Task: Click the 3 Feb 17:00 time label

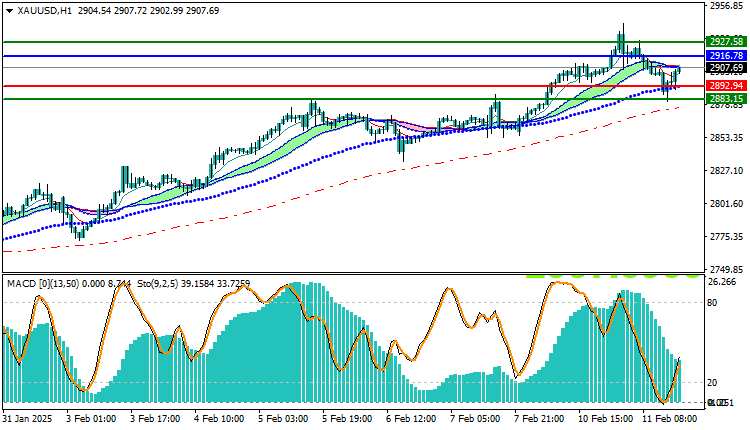Action: click(155, 419)
